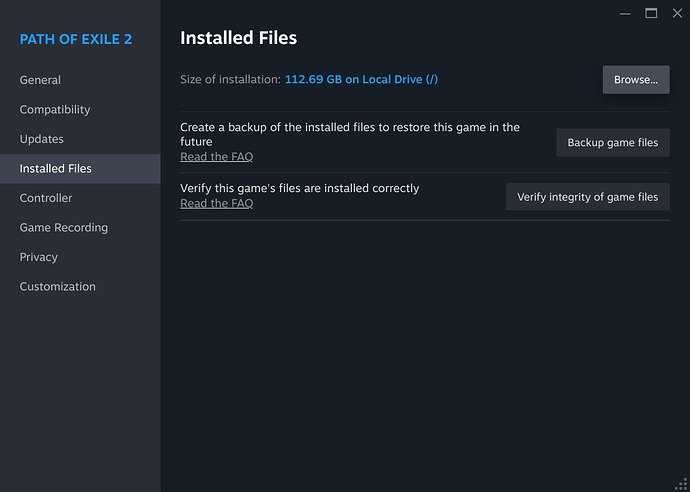Show Game Recording options
Viewport: 690px width, 492px height.
[x=63, y=227]
